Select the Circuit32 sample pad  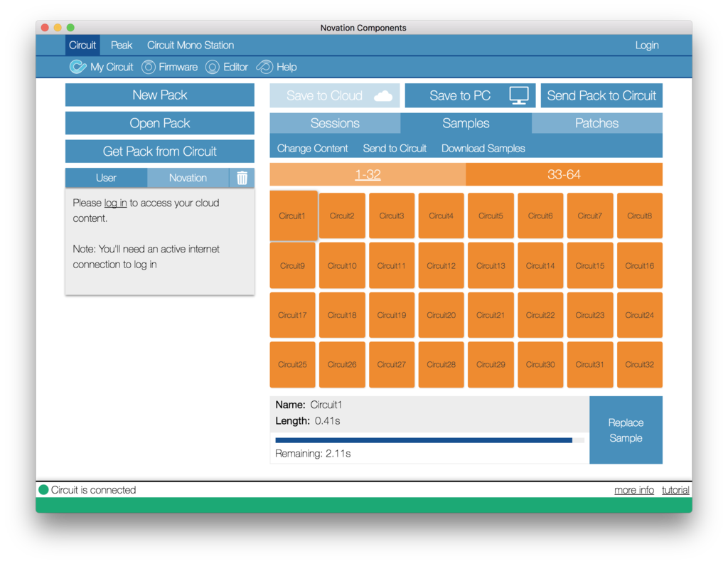(x=640, y=365)
